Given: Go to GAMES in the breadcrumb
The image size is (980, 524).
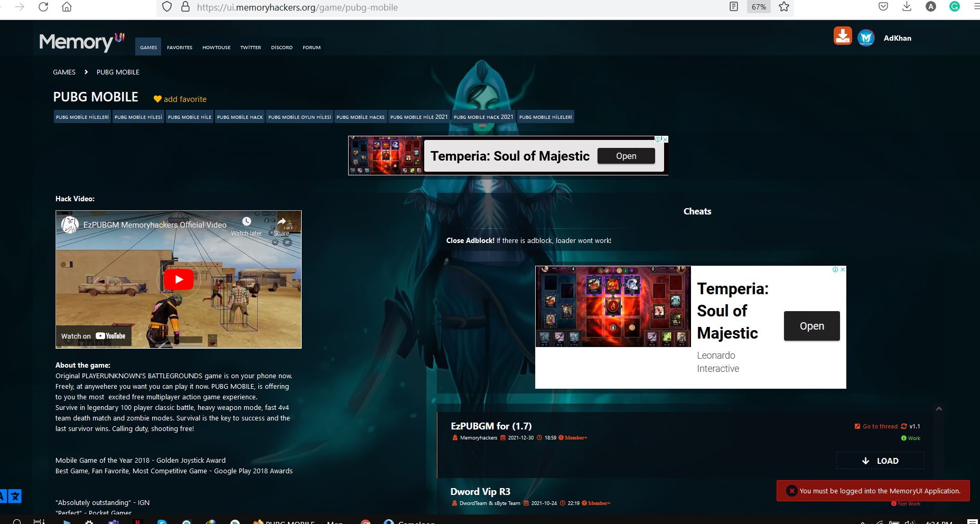Looking at the screenshot, I should (64, 72).
